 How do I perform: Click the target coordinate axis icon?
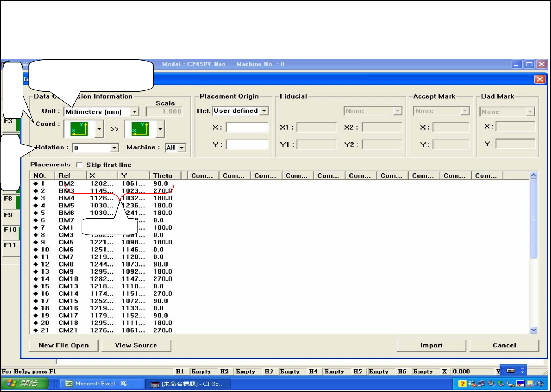[x=140, y=129]
